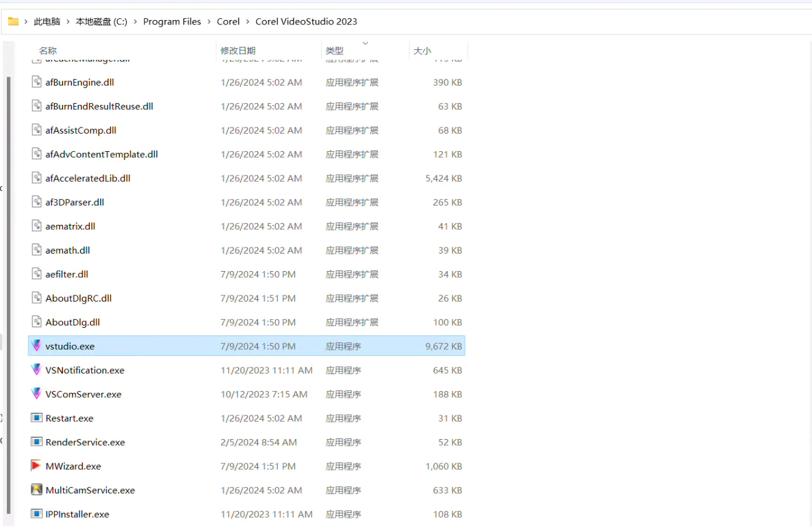Viewport: 812px width, 529px height.
Task: Click the aemath.dll file icon
Action: tap(37, 250)
